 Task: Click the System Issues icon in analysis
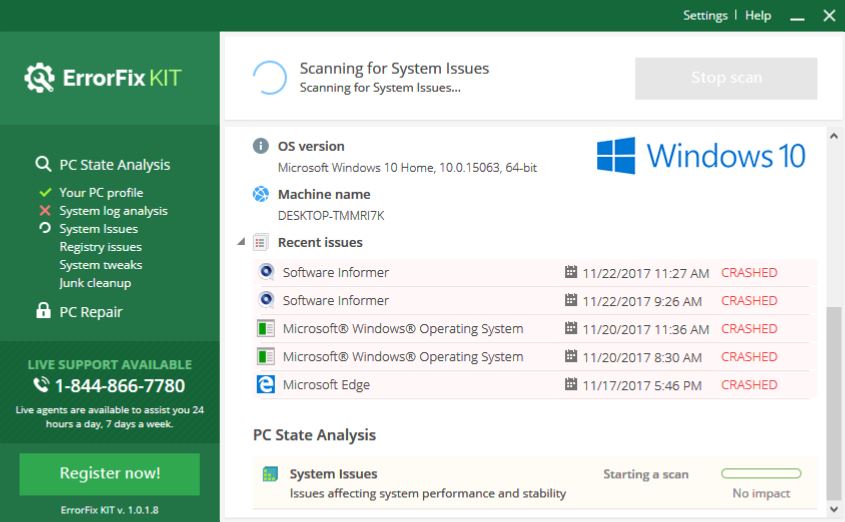[268, 474]
